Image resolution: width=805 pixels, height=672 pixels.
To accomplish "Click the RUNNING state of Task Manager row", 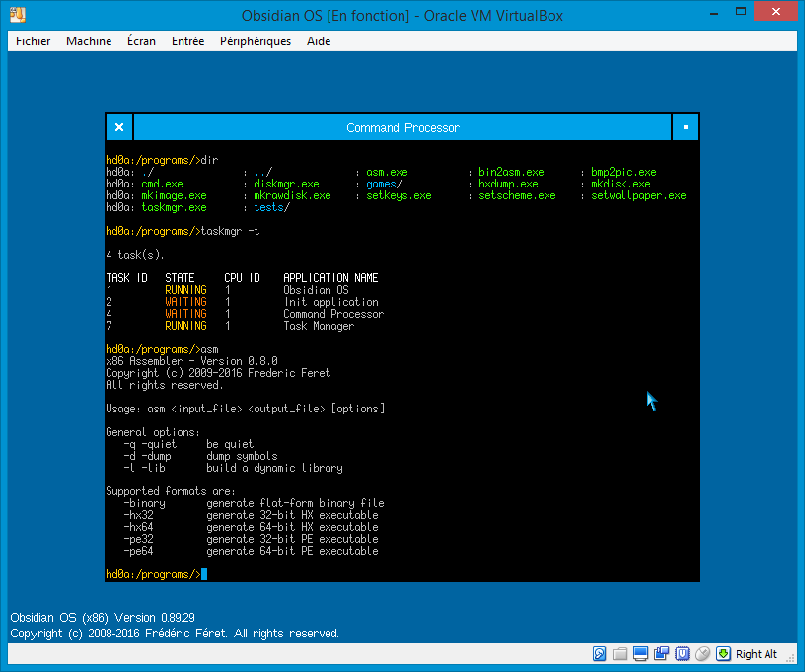I will coord(185,326).
